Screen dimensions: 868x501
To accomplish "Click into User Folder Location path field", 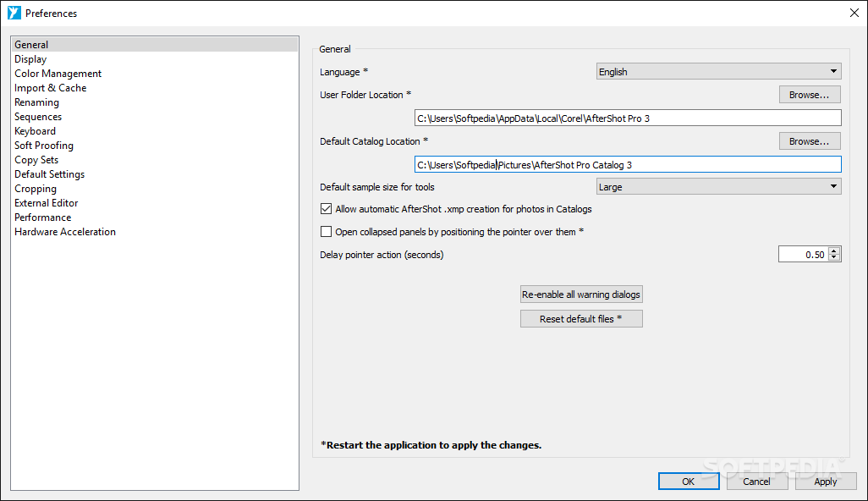I will click(628, 118).
